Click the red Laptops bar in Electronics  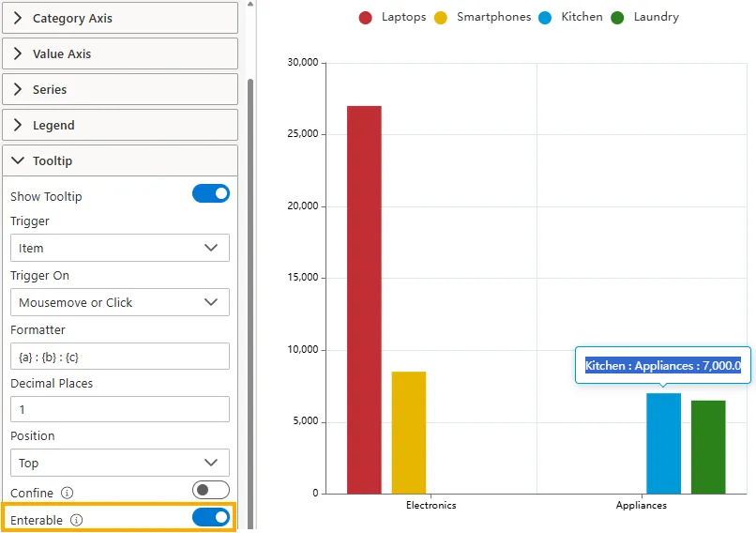pos(364,300)
